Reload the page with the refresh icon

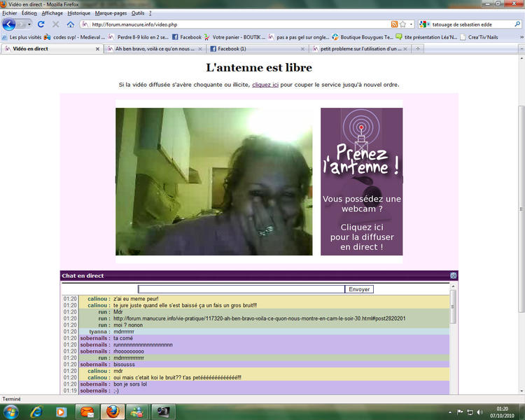(x=41, y=24)
